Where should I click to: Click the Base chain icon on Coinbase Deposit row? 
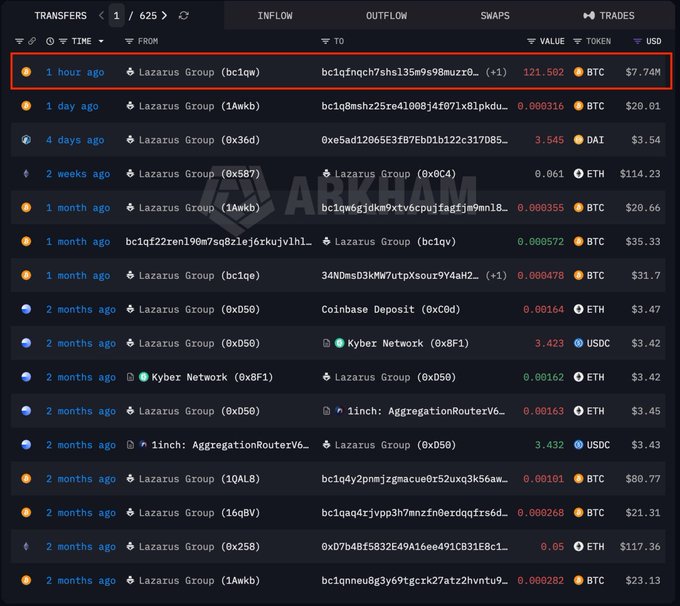(x=26, y=309)
